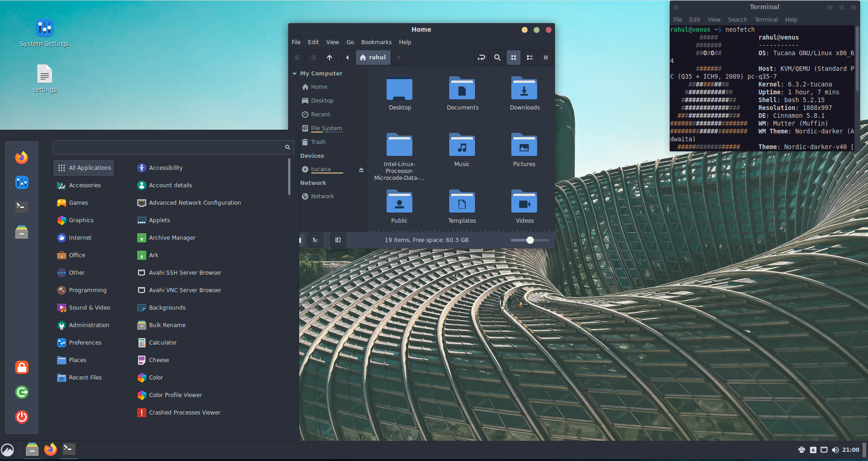Click the orange Lock Screen icon
868x461 pixels.
tap(22, 367)
